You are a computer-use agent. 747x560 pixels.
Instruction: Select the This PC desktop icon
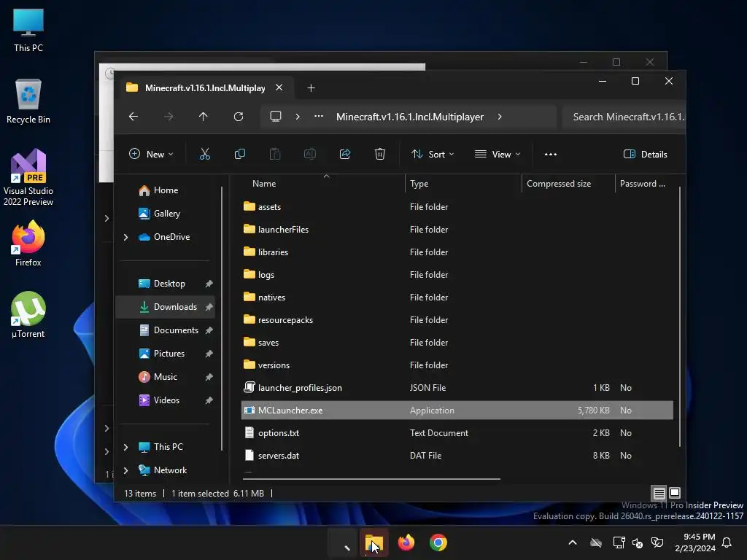pyautogui.click(x=28, y=30)
